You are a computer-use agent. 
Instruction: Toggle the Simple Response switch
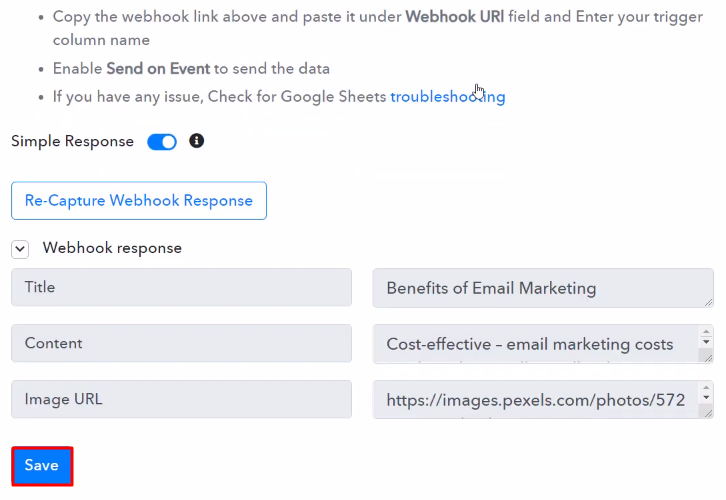point(162,142)
